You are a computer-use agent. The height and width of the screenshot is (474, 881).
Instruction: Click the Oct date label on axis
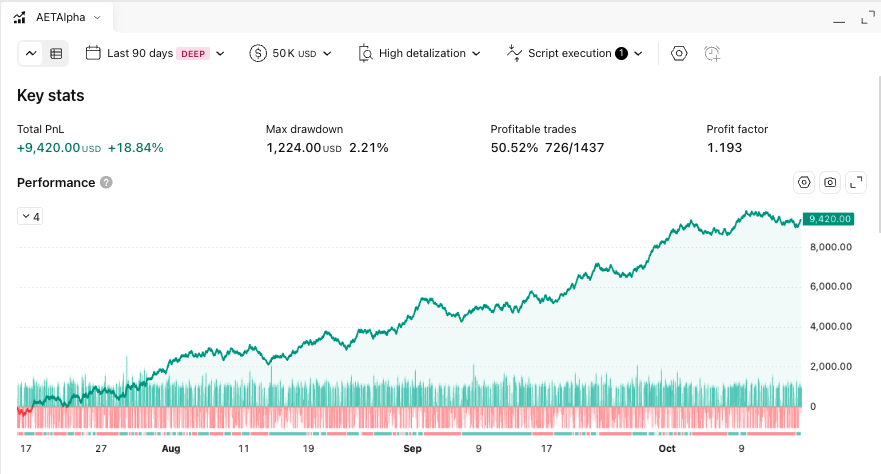[x=667, y=448]
